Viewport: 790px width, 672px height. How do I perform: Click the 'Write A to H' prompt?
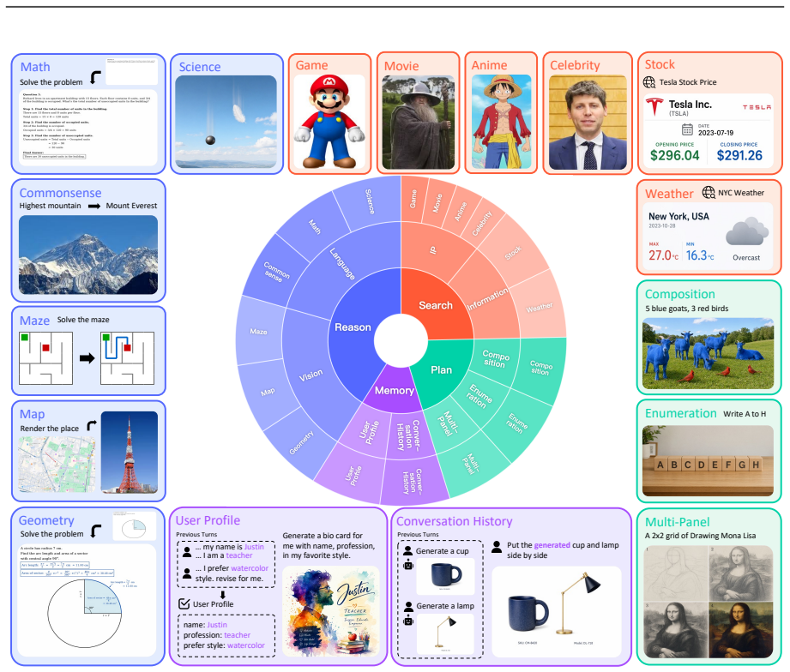click(745, 414)
